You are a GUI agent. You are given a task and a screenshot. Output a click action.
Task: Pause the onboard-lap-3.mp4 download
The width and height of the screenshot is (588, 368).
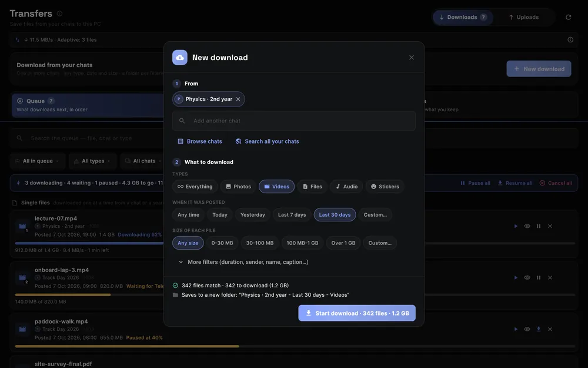[x=539, y=277]
